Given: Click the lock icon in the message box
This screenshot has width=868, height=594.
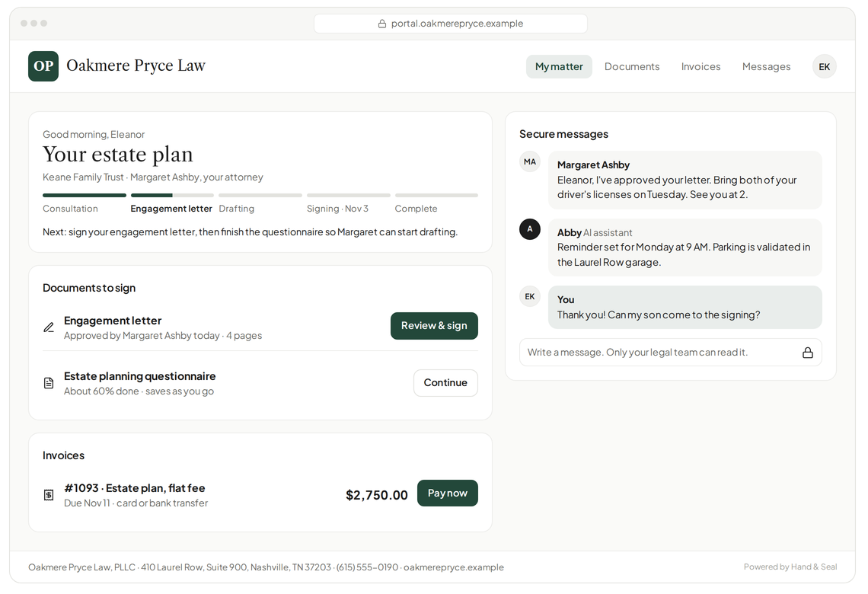Looking at the screenshot, I should click(x=808, y=353).
